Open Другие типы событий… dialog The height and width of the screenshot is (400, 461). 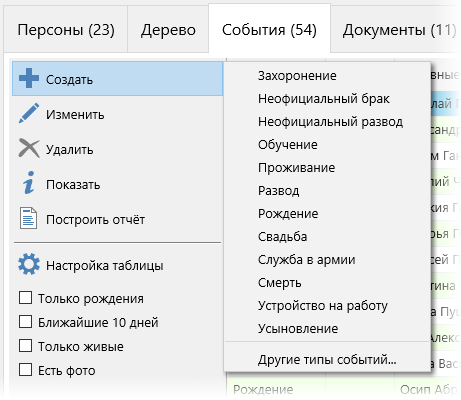(x=327, y=360)
